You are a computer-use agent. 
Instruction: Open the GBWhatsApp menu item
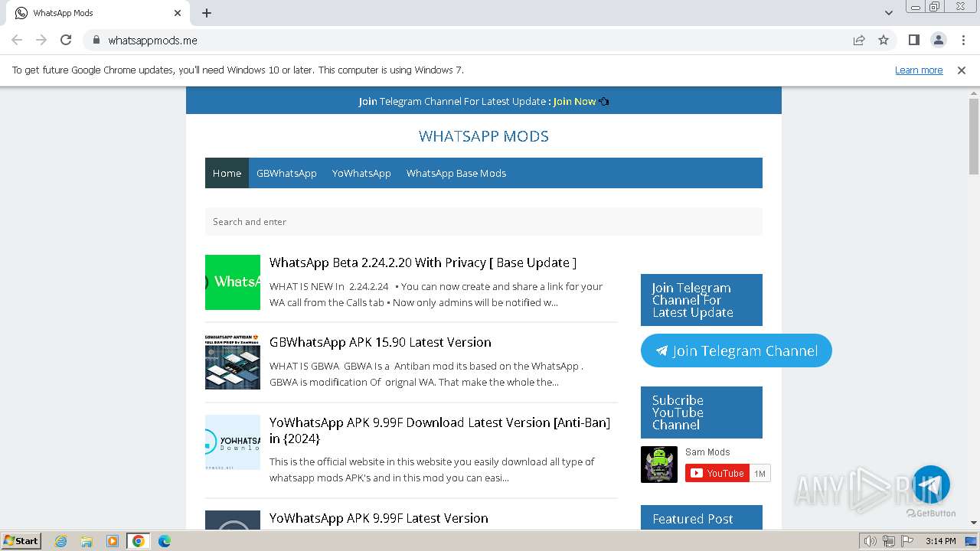[x=286, y=173]
